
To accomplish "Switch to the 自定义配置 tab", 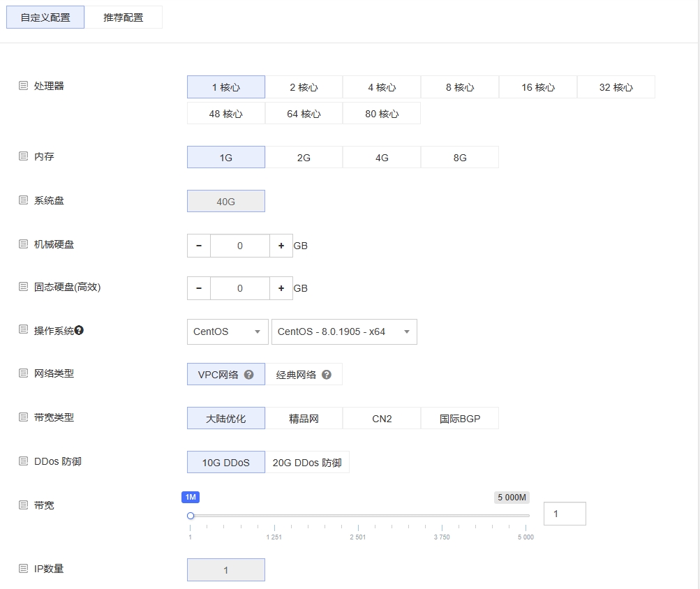I will (x=45, y=17).
